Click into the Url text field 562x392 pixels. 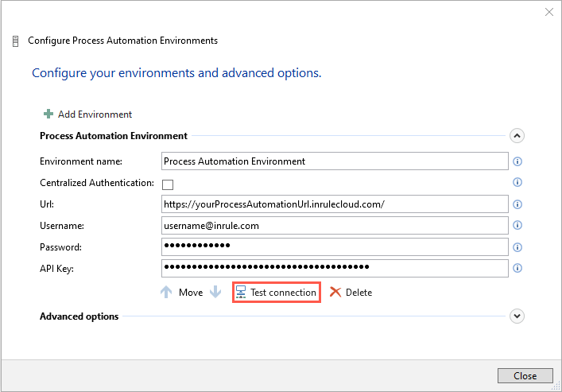pyautogui.click(x=334, y=204)
